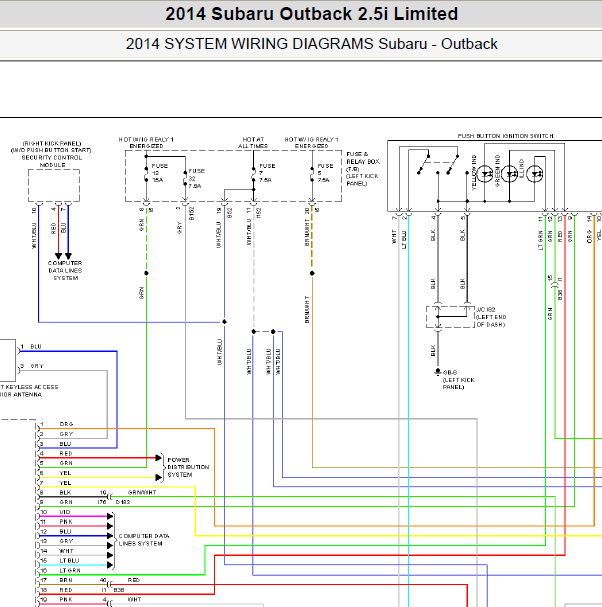Click 'COMPUTER DATA LINES SYSTEM' below security control module
The width and height of the screenshot is (602, 607).
65,271
